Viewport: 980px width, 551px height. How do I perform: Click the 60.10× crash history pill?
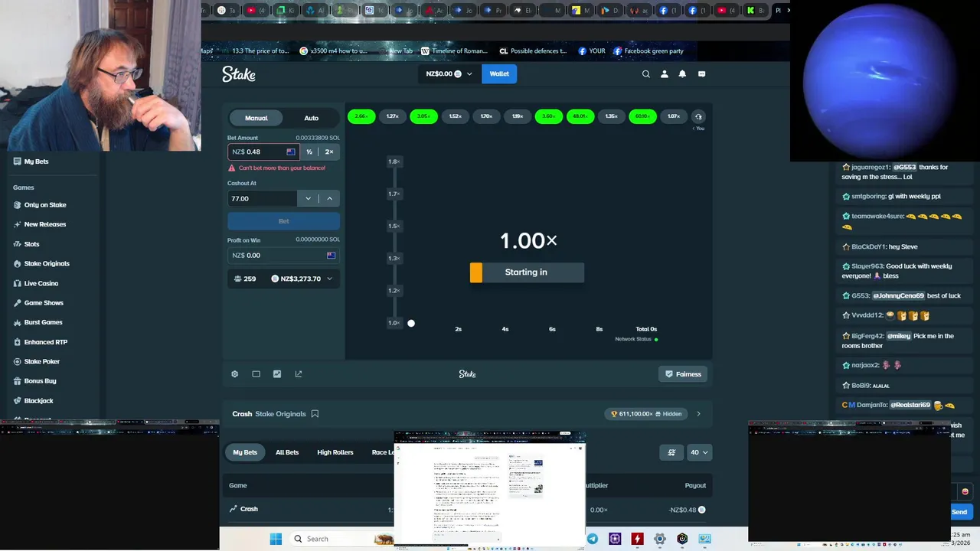pyautogui.click(x=642, y=116)
